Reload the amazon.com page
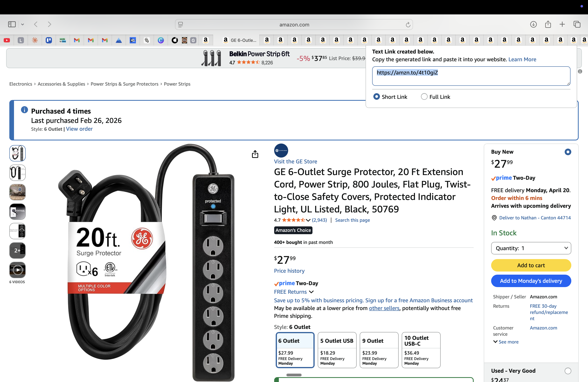 [408, 25]
